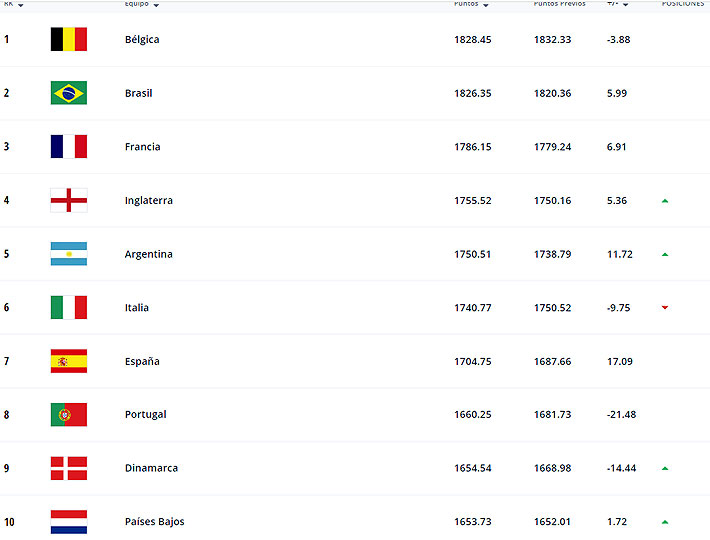Click the Italy flag icon
This screenshot has height=540, width=710.
68,307
